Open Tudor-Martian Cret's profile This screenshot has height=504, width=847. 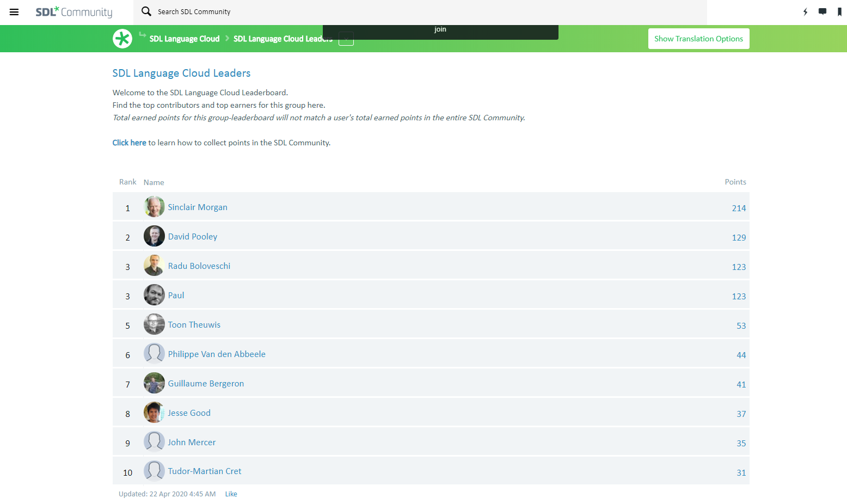(x=205, y=471)
